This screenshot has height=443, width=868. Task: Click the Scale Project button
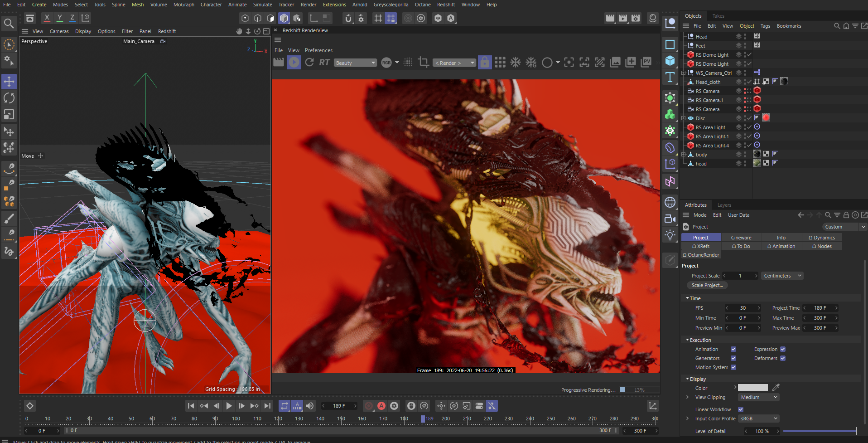click(707, 285)
